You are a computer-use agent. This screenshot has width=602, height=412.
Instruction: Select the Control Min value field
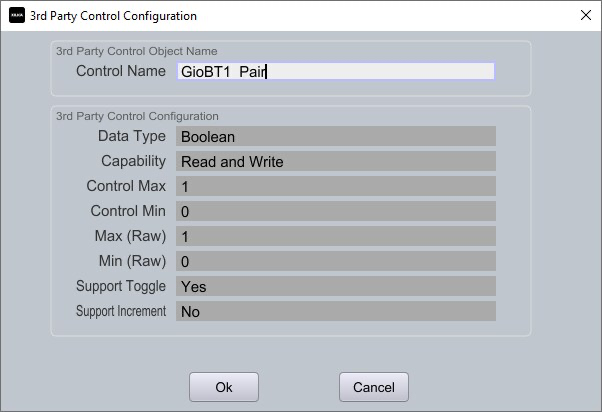[x=336, y=211]
